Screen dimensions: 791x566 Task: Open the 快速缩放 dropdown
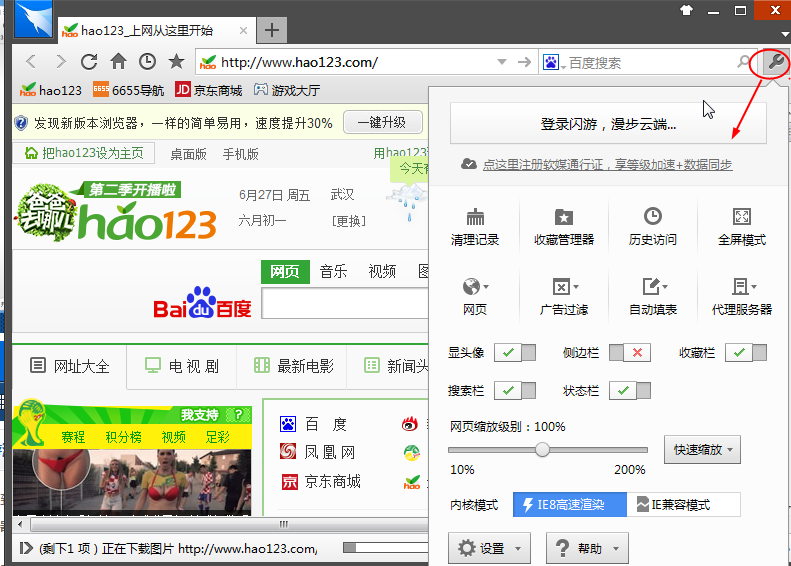[x=702, y=449]
